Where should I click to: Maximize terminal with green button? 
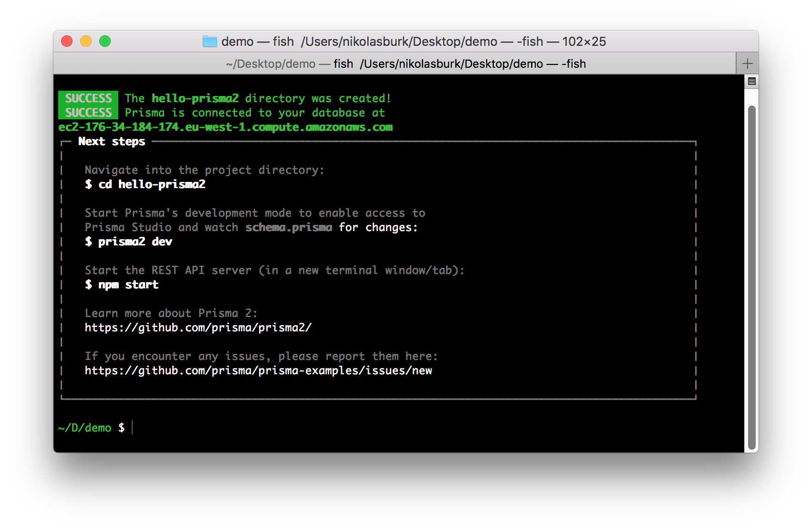(x=105, y=42)
